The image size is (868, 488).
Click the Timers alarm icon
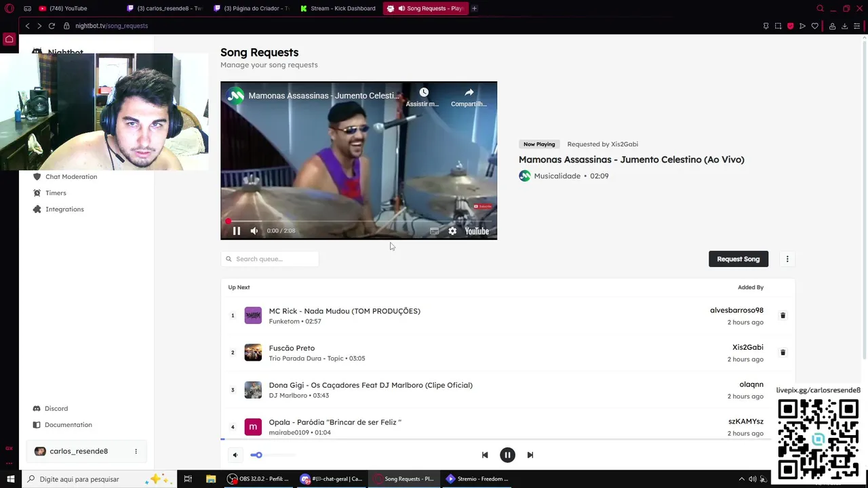(37, 193)
